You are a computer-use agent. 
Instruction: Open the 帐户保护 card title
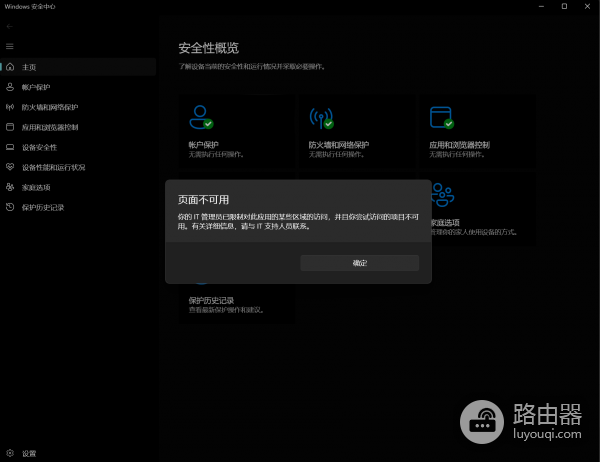click(203, 145)
